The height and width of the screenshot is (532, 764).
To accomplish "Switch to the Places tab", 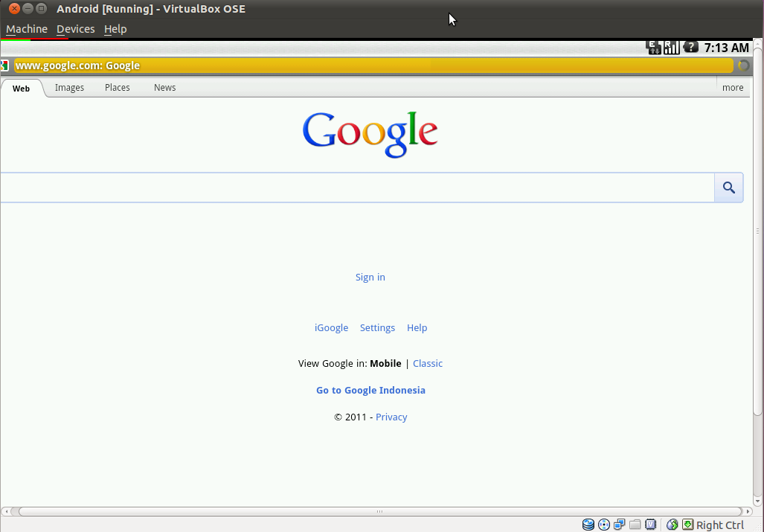I will tap(118, 87).
